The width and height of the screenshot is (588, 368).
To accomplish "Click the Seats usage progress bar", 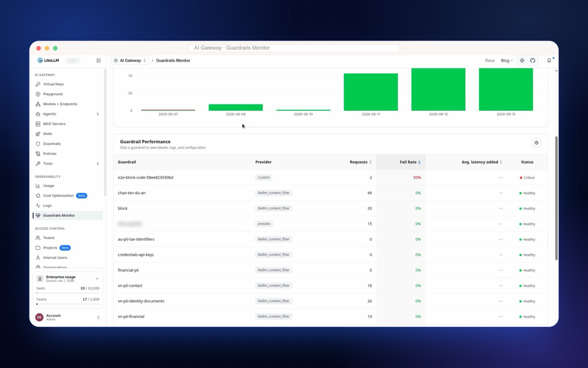I will (x=68, y=293).
